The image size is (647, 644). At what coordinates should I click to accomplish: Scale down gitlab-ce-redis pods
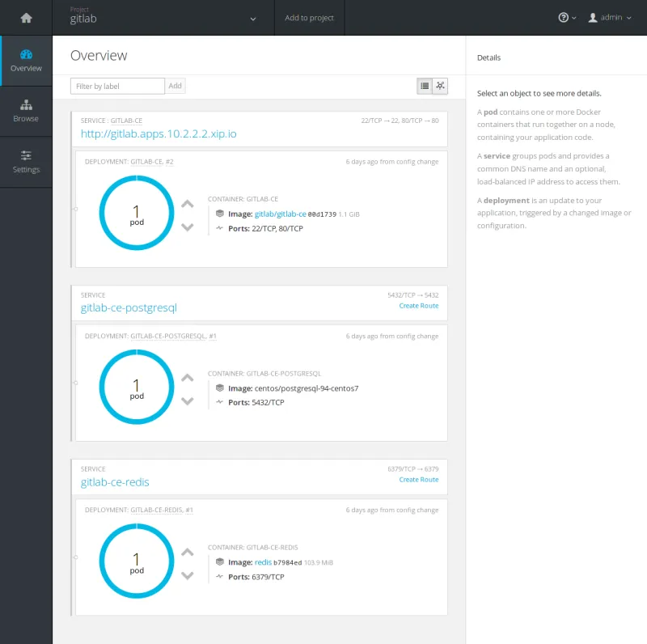click(x=188, y=575)
